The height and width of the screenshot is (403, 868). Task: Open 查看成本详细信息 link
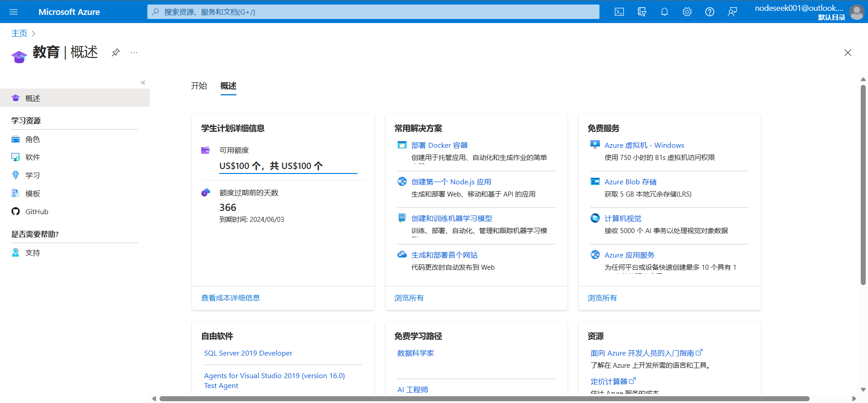click(231, 298)
